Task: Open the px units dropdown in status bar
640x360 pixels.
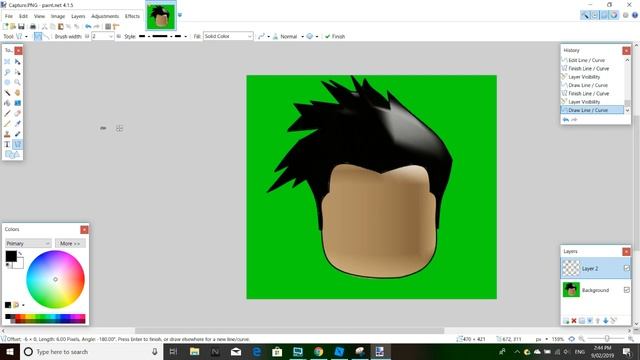Action: pos(542,339)
